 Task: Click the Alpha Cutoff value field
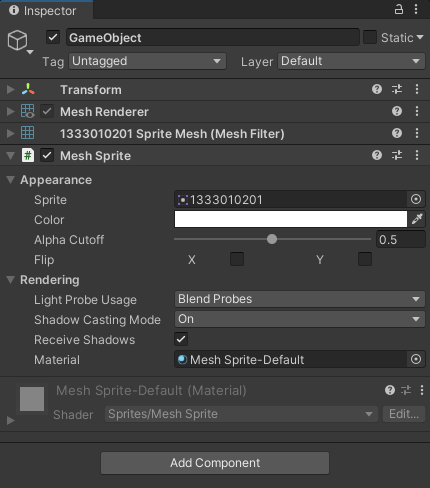401,239
